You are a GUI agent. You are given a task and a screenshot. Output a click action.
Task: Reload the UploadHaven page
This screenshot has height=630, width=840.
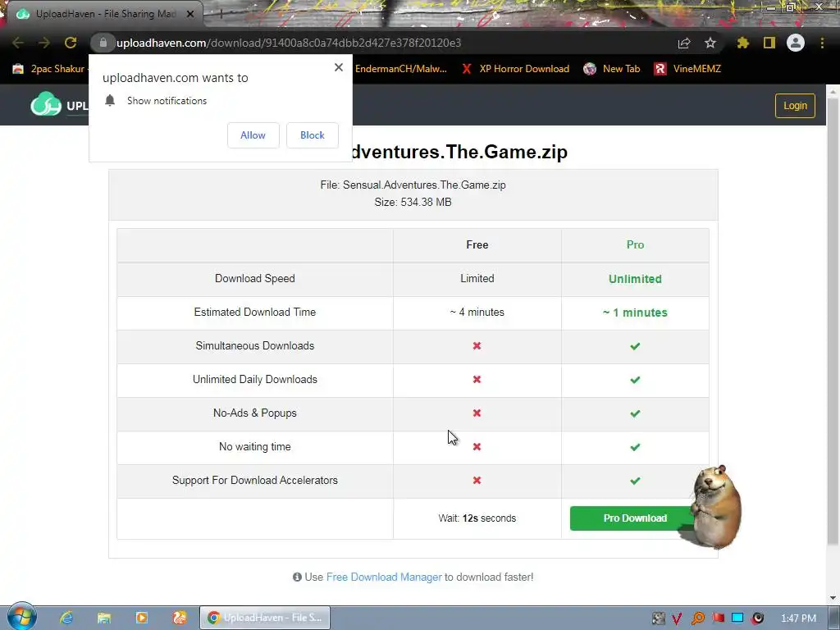[x=71, y=43]
